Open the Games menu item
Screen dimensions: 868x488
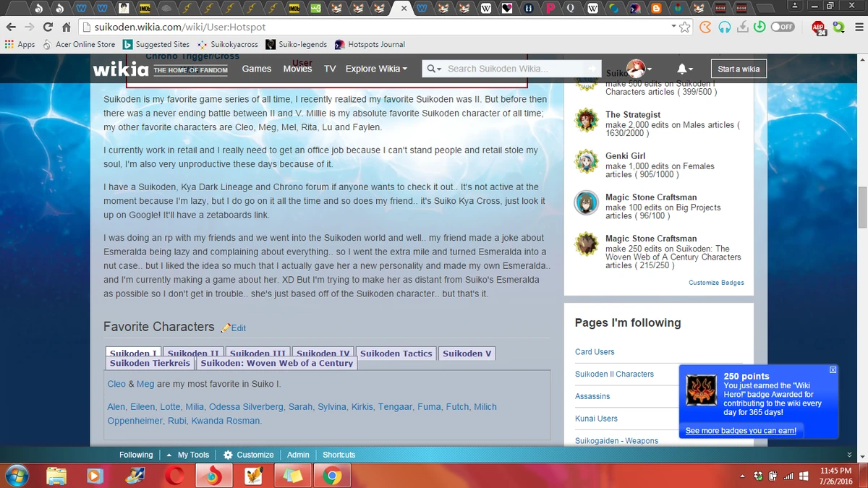[257, 69]
